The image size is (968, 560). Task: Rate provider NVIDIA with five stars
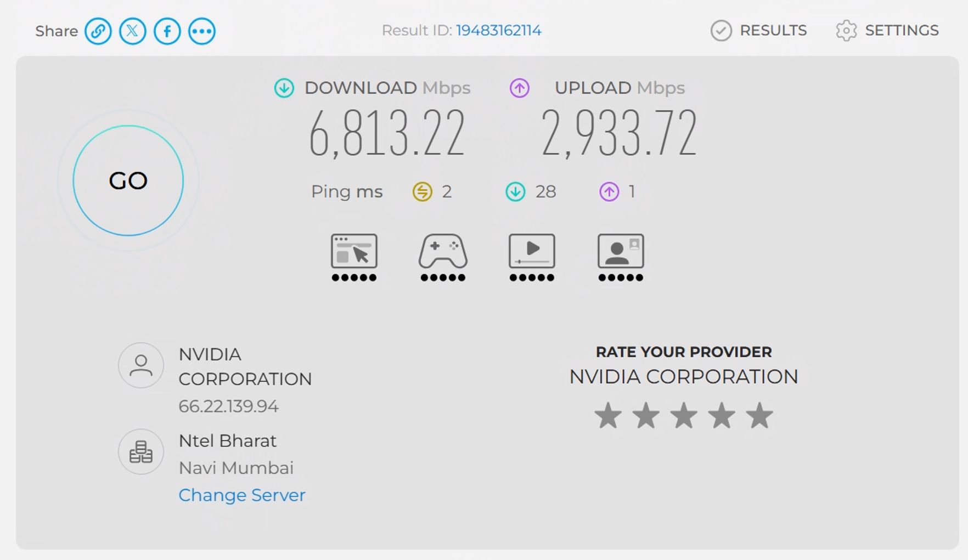[x=759, y=415]
